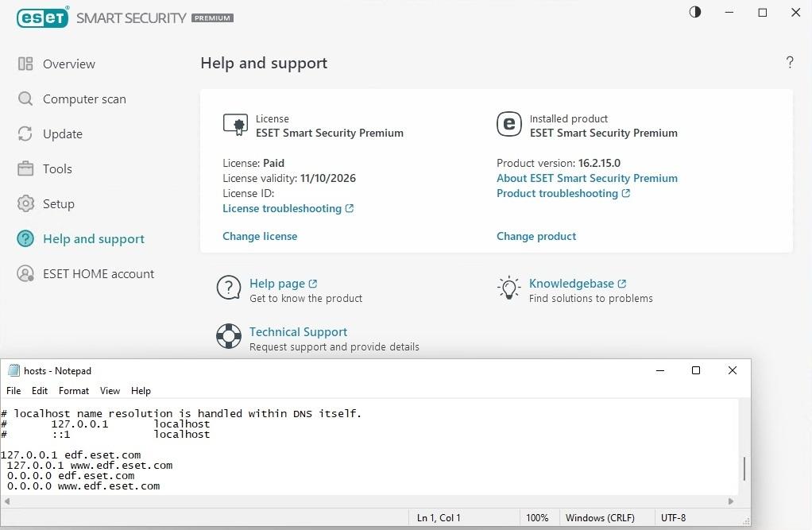Click the product version '16.2.15.0' text
This screenshot has width=812, height=530.
click(x=599, y=163)
